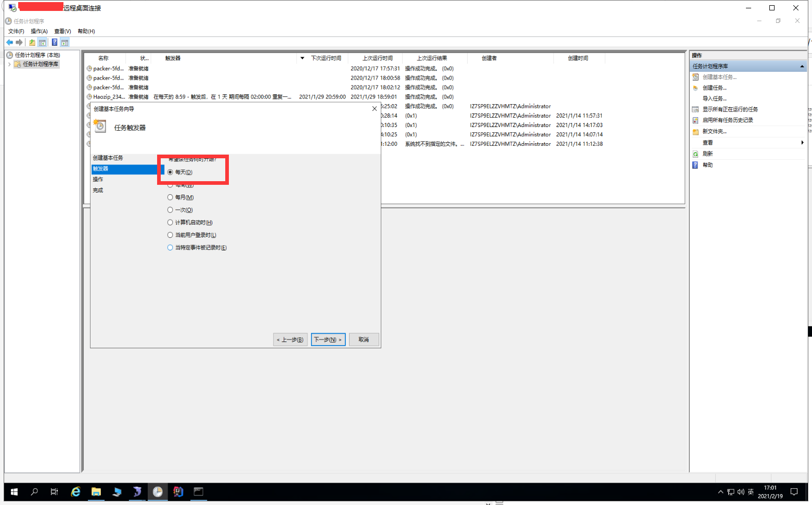Select the 每月(M) radio option
812x505 pixels.
pyautogui.click(x=181, y=197)
